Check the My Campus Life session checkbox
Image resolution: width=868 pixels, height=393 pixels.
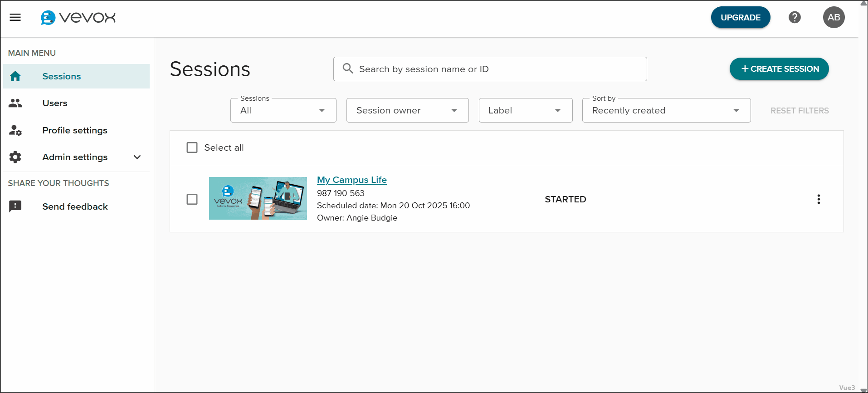pyautogui.click(x=192, y=199)
